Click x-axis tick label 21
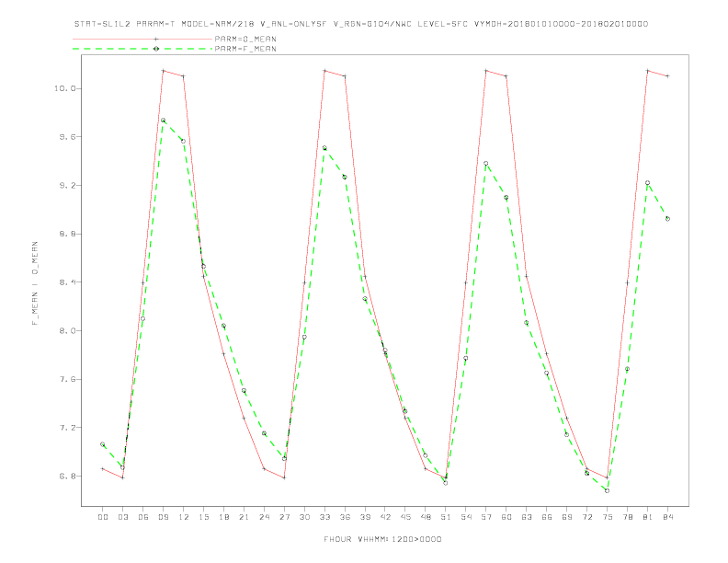 [x=244, y=517]
